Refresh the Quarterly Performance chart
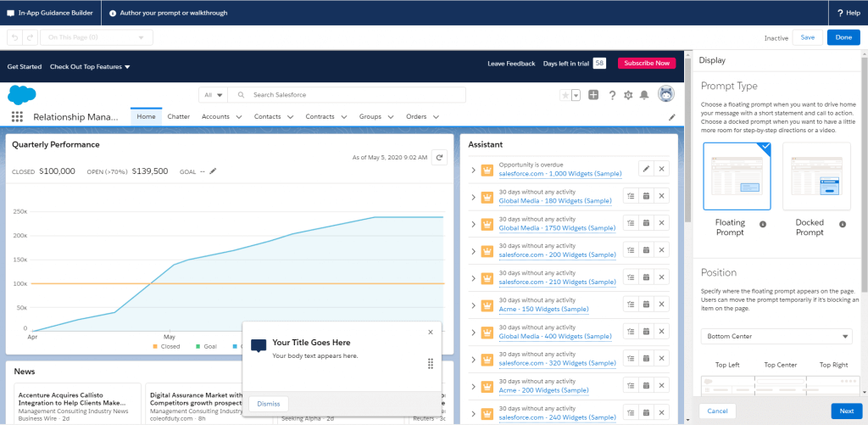This screenshot has height=425, width=868. [440, 158]
